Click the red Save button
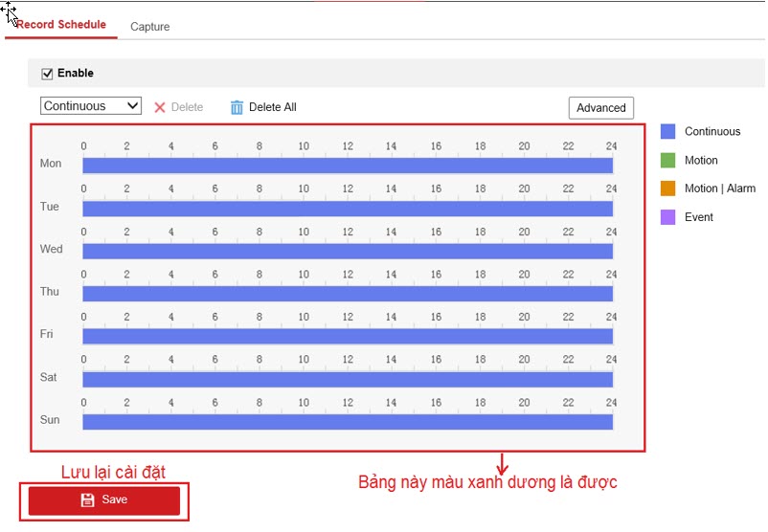The width and height of the screenshot is (768, 532). click(104, 500)
